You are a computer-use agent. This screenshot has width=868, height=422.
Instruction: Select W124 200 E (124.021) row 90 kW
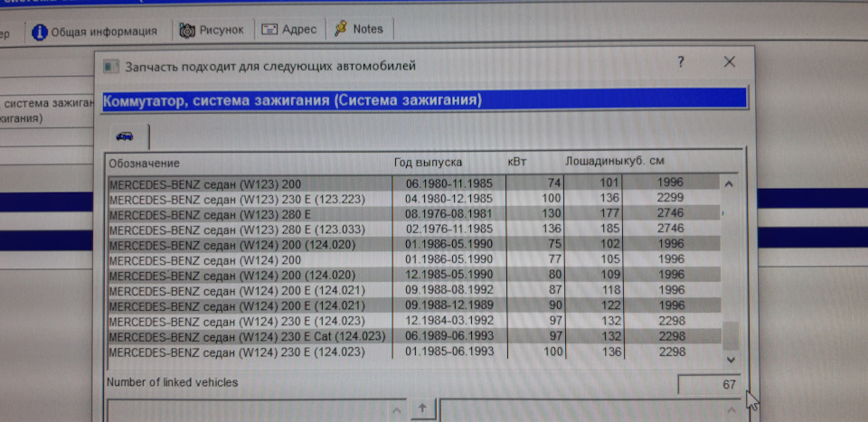tap(414, 305)
